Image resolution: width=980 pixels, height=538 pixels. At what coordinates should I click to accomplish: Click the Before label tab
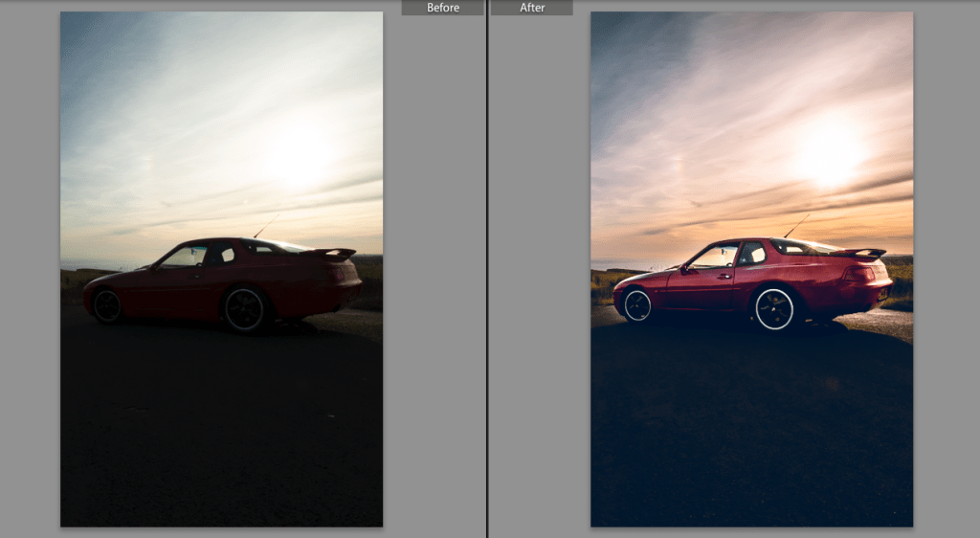click(442, 8)
